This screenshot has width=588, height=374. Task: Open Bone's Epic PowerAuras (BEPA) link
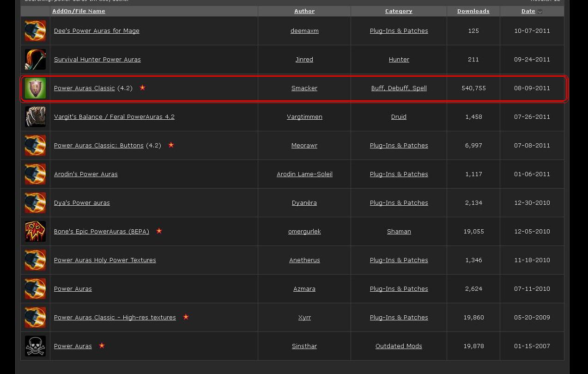(102, 232)
